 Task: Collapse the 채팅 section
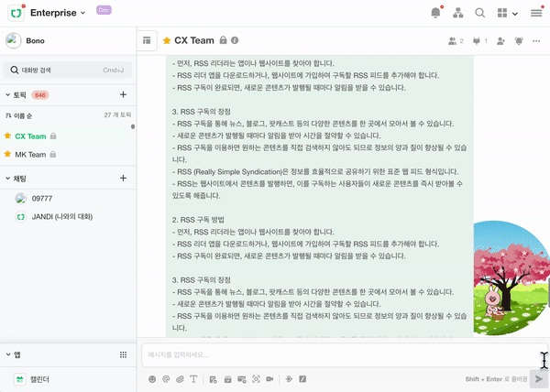8,177
